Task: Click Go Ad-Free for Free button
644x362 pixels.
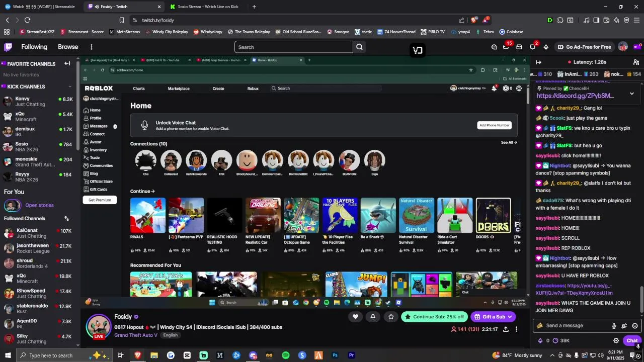Action: [x=584, y=47]
